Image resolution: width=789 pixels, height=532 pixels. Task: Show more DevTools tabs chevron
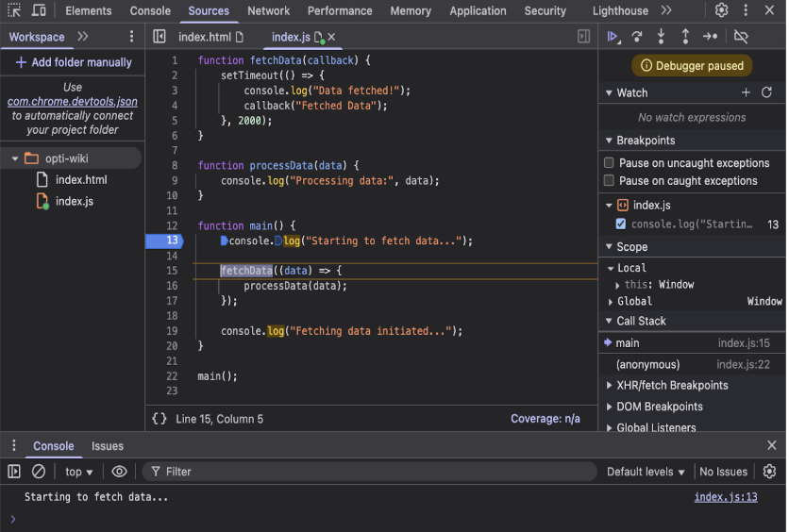668,10
